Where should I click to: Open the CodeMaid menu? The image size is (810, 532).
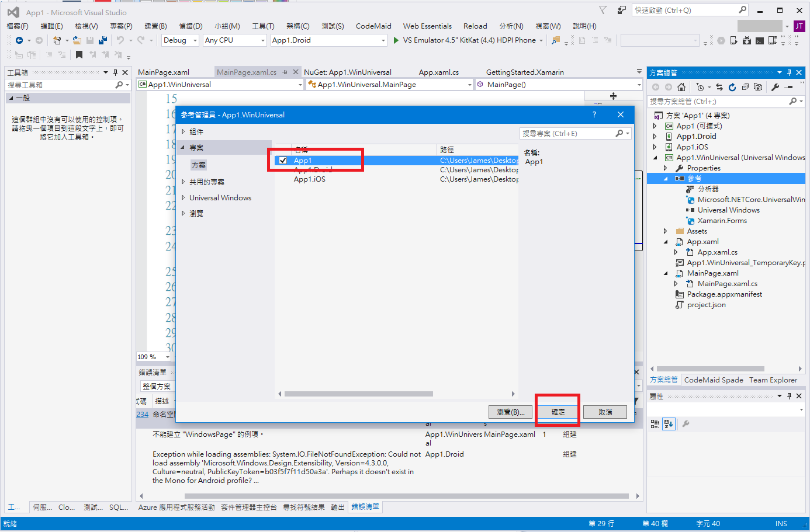(373, 26)
